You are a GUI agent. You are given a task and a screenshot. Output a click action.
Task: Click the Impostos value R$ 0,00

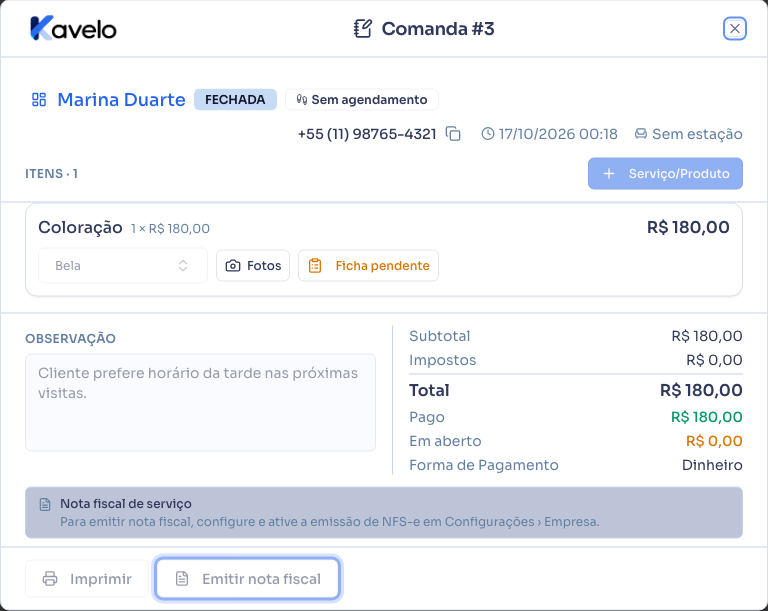(714, 360)
